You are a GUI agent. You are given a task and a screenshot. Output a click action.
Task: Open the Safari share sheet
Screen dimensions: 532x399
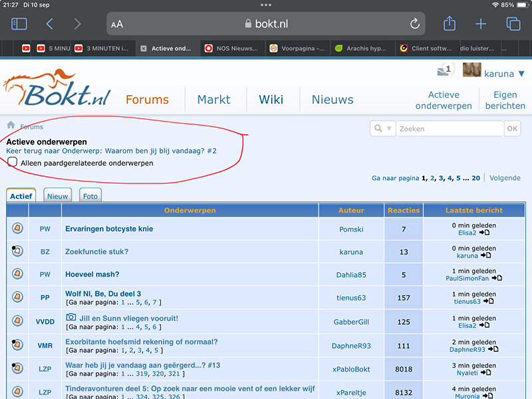[x=450, y=23]
